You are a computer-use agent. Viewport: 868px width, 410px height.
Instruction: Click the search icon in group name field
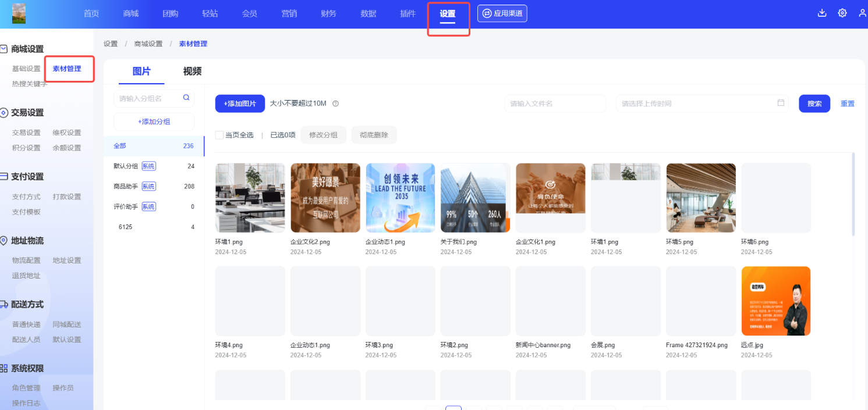click(x=186, y=98)
